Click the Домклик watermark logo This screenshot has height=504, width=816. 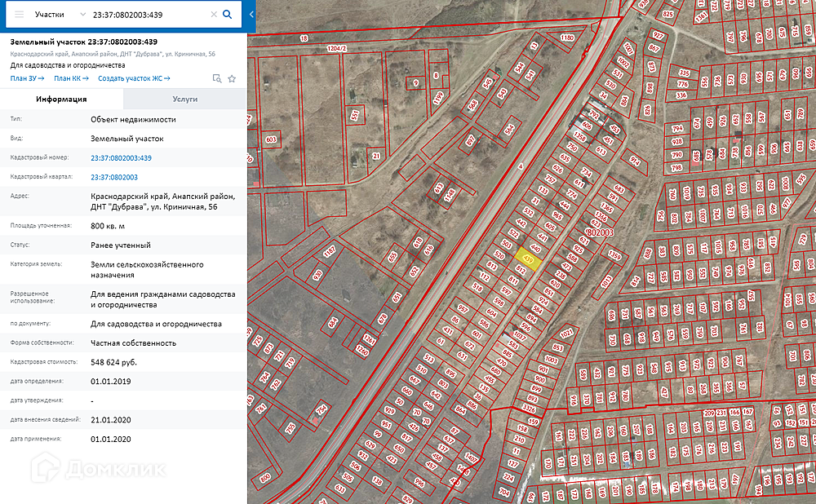(98, 468)
